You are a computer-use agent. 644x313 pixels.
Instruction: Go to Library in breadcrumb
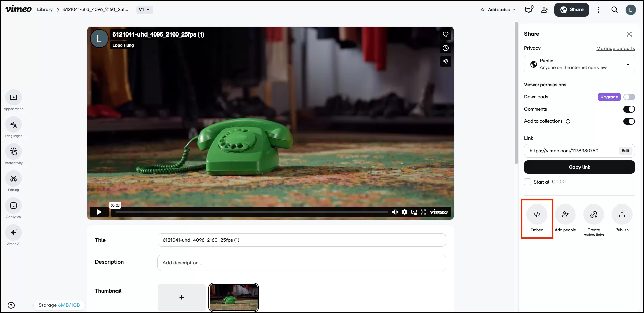[x=45, y=10]
